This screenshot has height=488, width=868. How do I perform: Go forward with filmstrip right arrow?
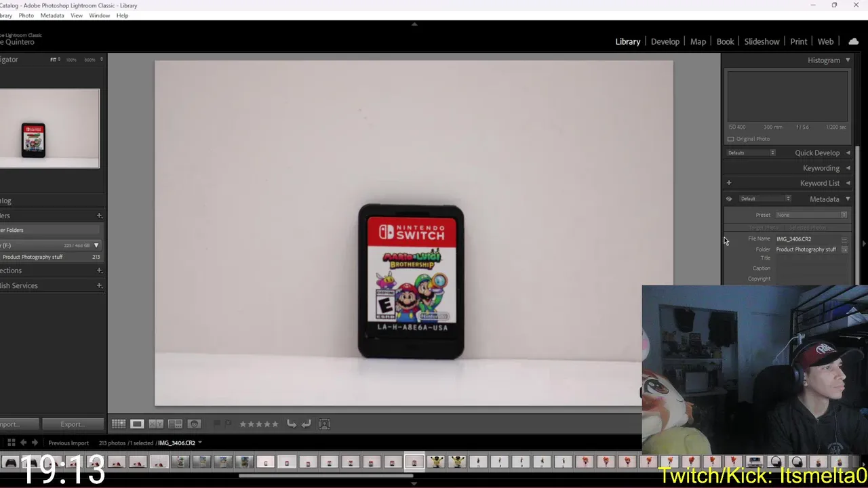(35, 443)
